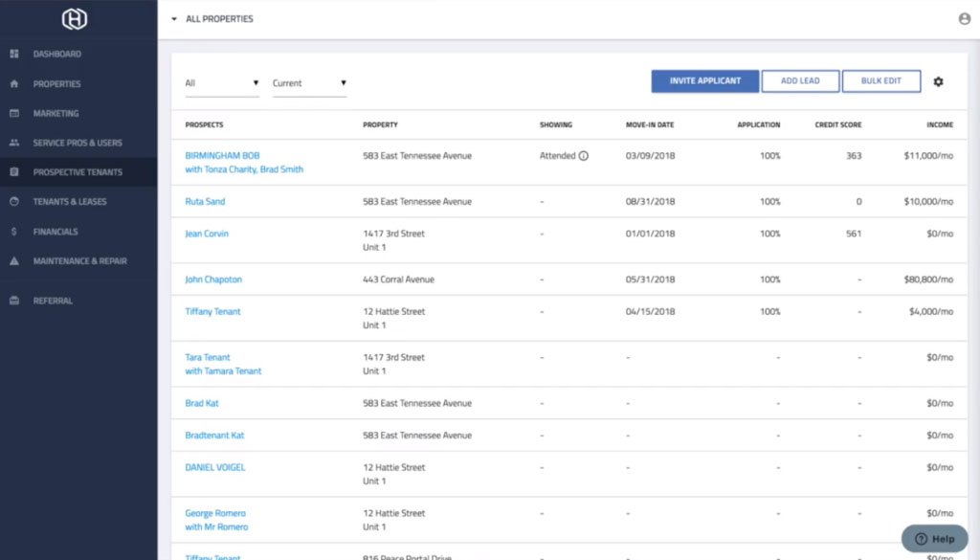The width and height of the screenshot is (980, 560).
Task: Click the Maintenance & Repair warning icon
Action: coord(14,261)
